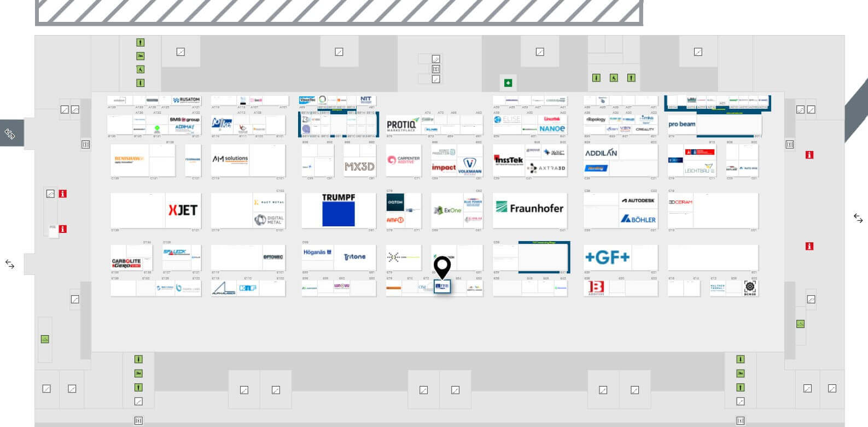The height and width of the screenshot is (427, 868).
Task: Select the ADDILAN booth
Action: pos(602,153)
